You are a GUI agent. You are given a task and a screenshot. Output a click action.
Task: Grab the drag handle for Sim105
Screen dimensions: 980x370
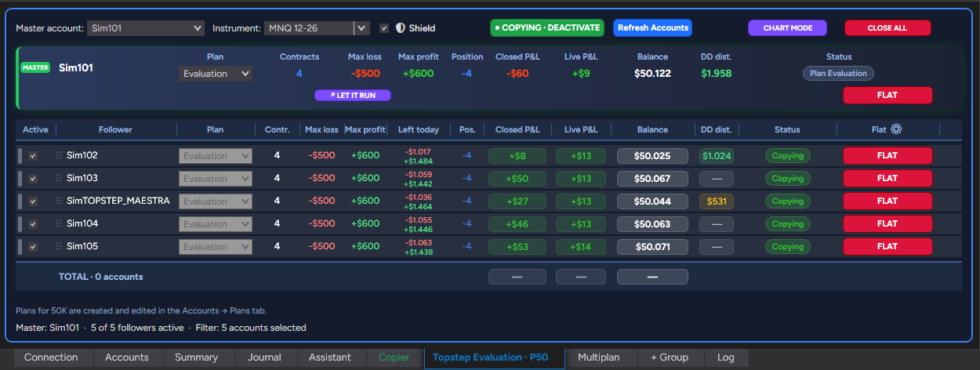pyautogui.click(x=59, y=247)
